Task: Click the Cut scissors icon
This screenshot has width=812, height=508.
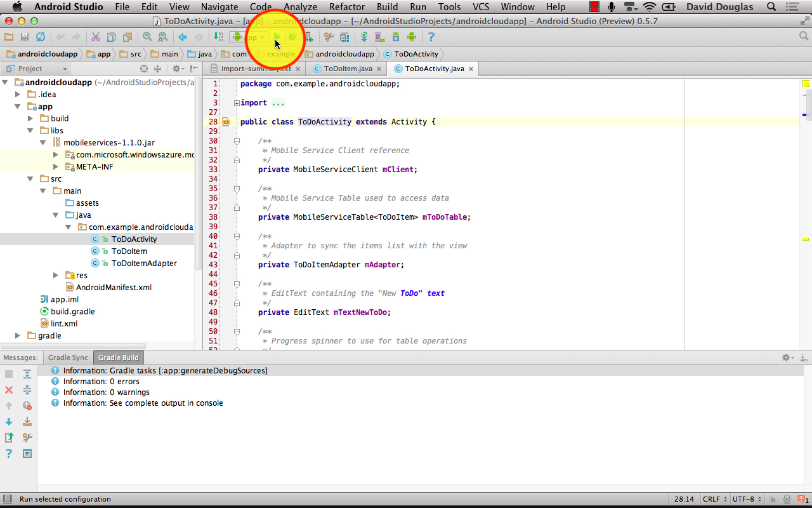Action: 95,37
